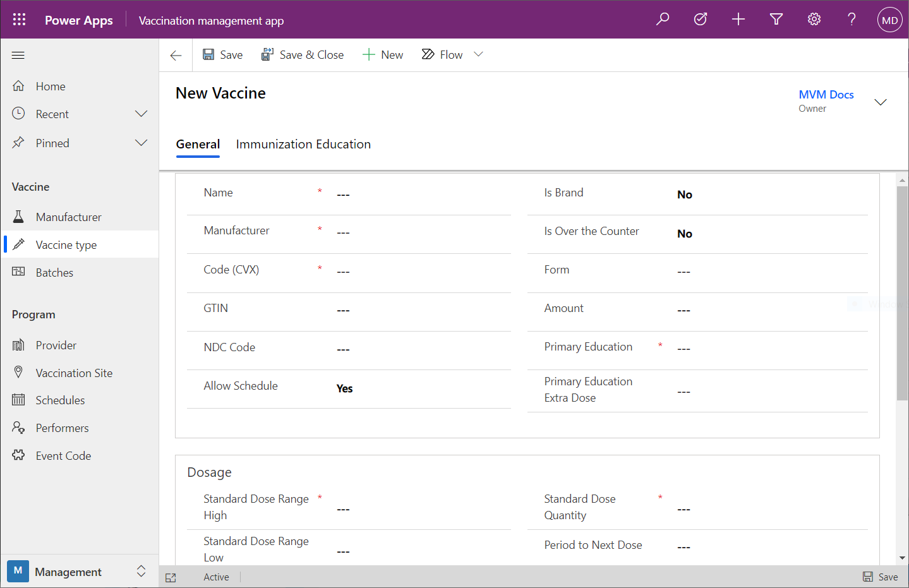Image resolution: width=909 pixels, height=588 pixels.
Task: Open the MVM Docs owner link
Action: pos(826,95)
